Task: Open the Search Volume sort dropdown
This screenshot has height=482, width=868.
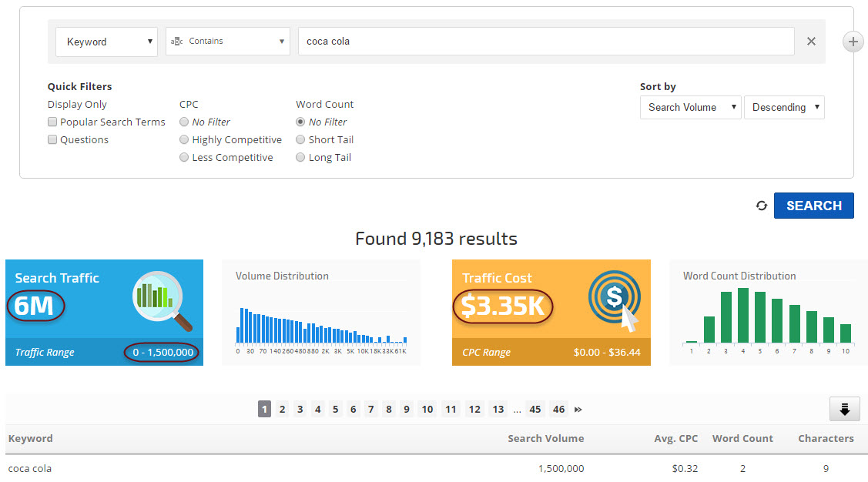Action: point(690,107)
